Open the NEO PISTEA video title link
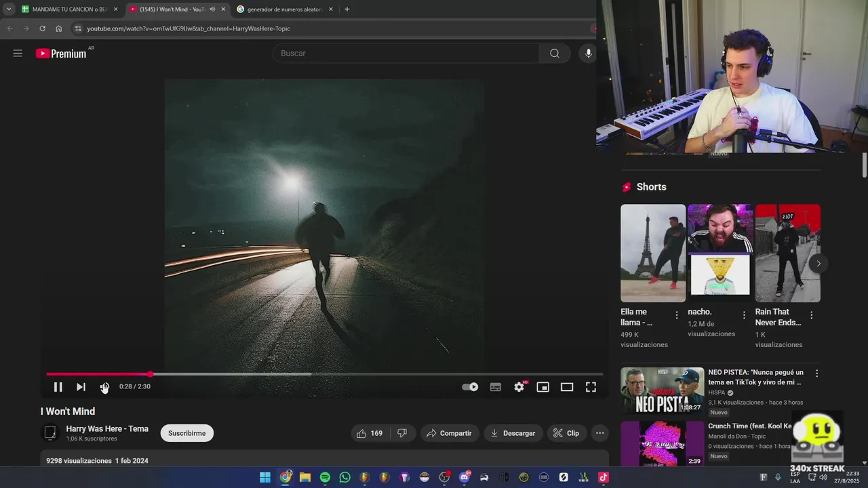 (x=756, y=377)
